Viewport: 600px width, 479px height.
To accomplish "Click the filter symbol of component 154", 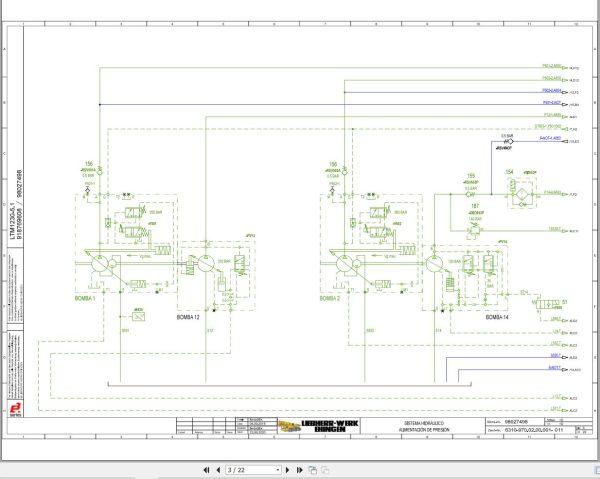I will click(x=521, y=194).
